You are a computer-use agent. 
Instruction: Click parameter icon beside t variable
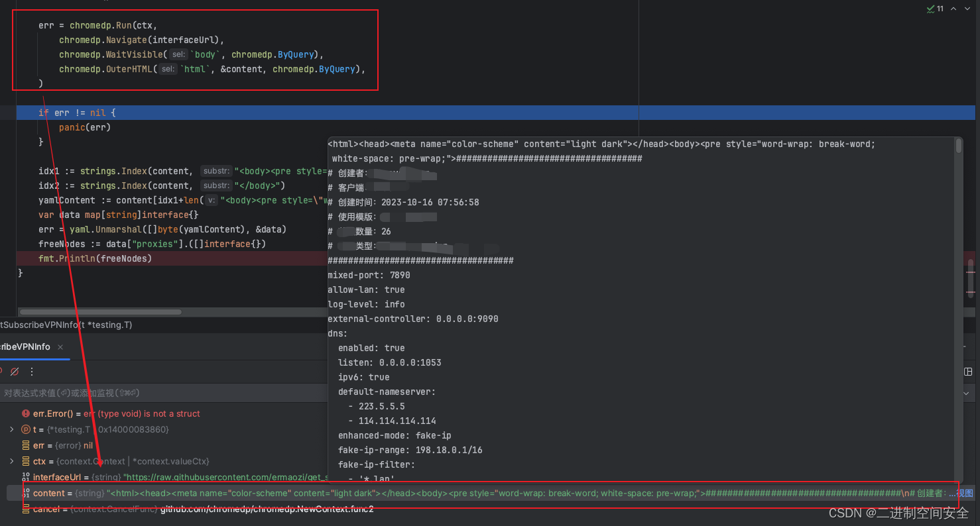point(26,429)
